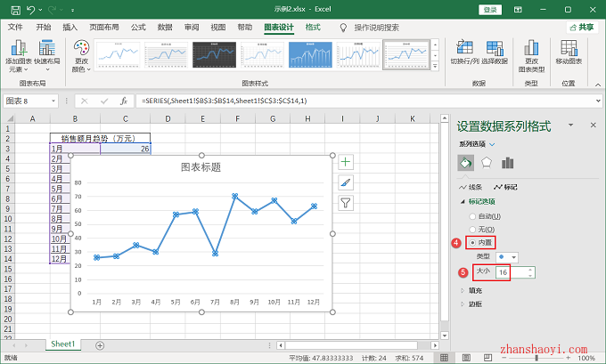606x364 pixels.
Task: Click Switch Row/Column icon
Action: (464, 53)
